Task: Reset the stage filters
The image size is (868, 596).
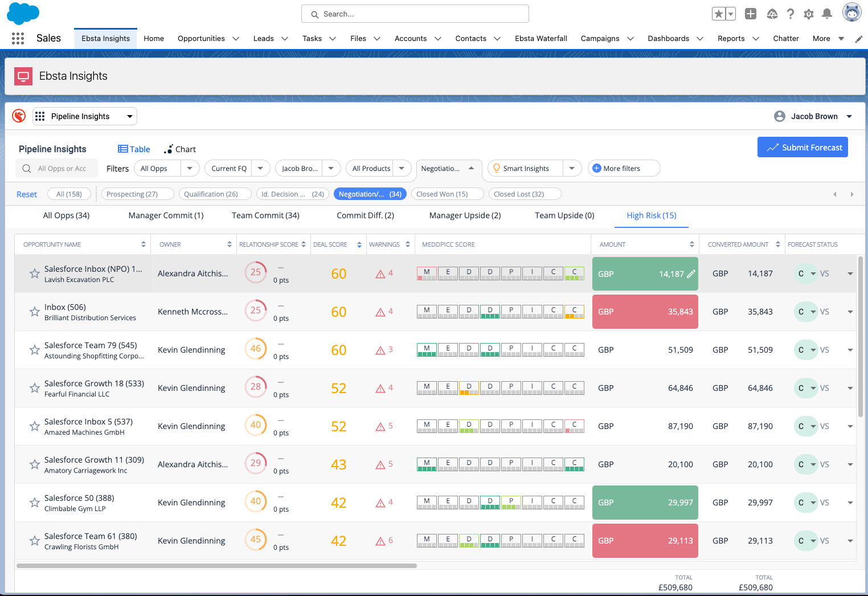Action: [x=27, y=194]
